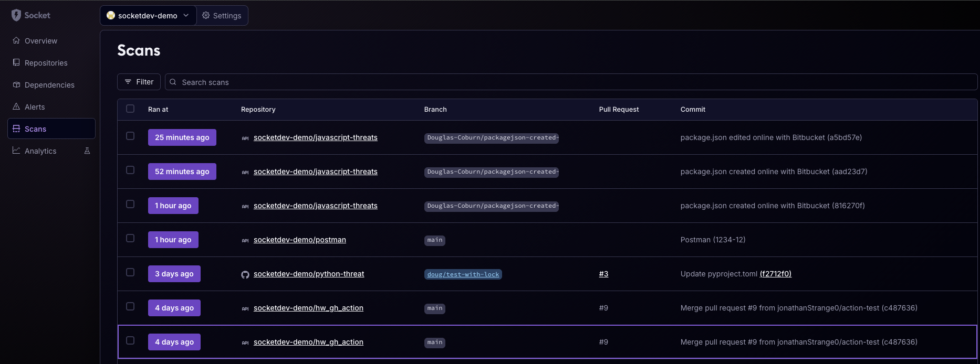Click the Dependencies package icon
The height and width of the screenshot is (364, 980).
(16, 84)
